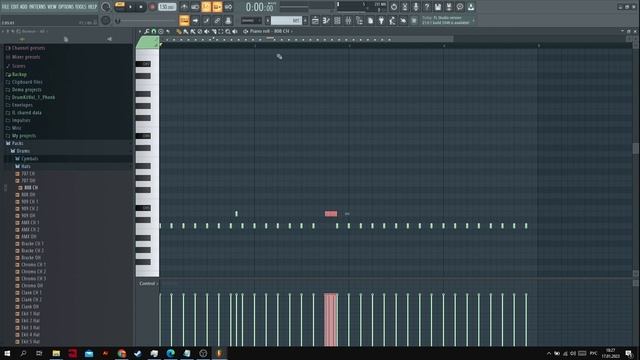This screenshot has height=360, width=640.
Task: Open the Mixer view icon
Action: 348,20
